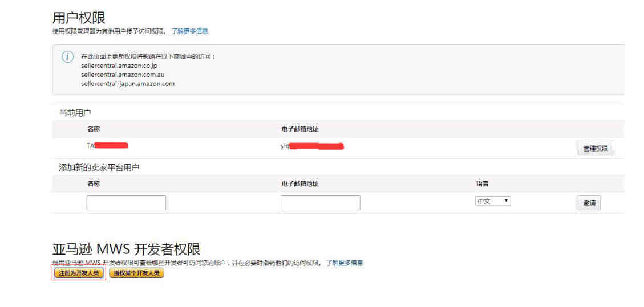Screen dimensions: 644x307
Task: Click the 亚马逊 MWS 开发者权限 heading
Action: (x=127, y=249)
